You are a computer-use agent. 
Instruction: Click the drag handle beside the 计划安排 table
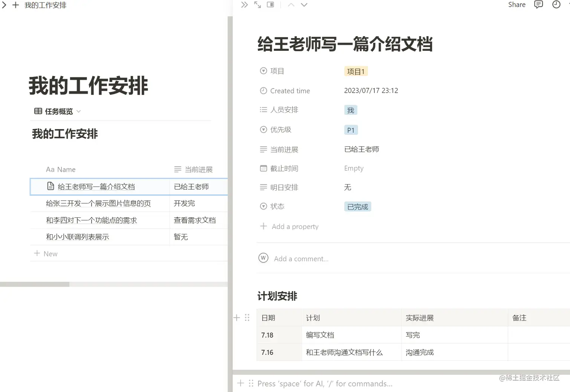tap(247, 318)
